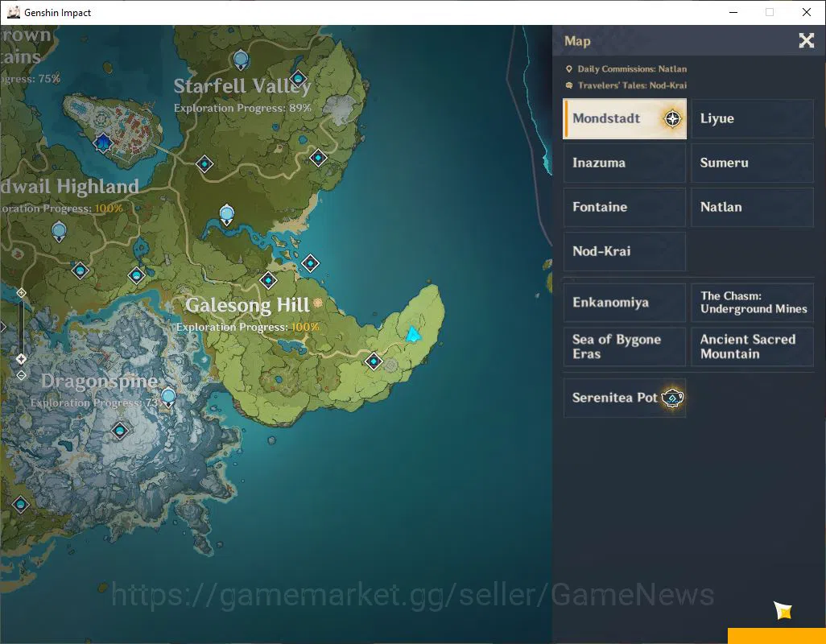The width and height of the screenshot is (826, 644).
Task: Open the Inazuma region map
Action: (625, 163)
